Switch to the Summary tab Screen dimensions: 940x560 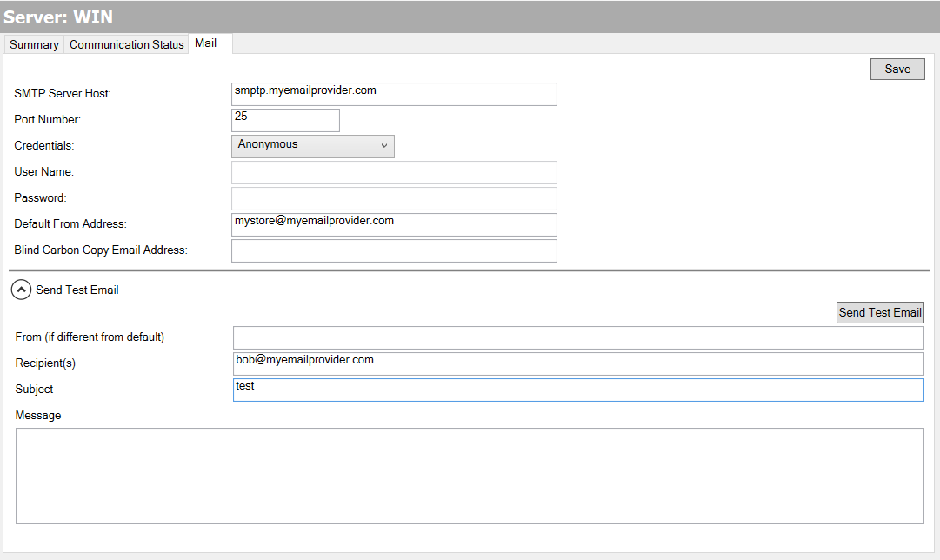tap(34, 44)
